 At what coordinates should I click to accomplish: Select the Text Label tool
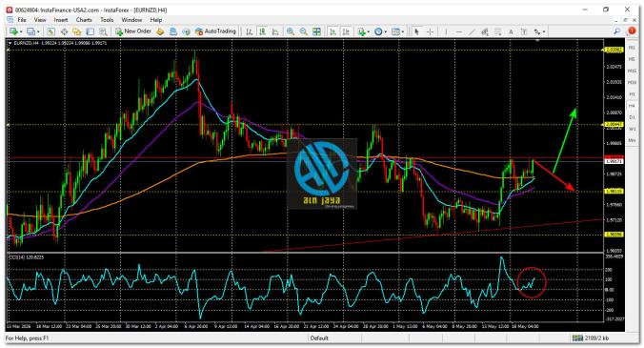pyautogui.click(x=524, y=31)
